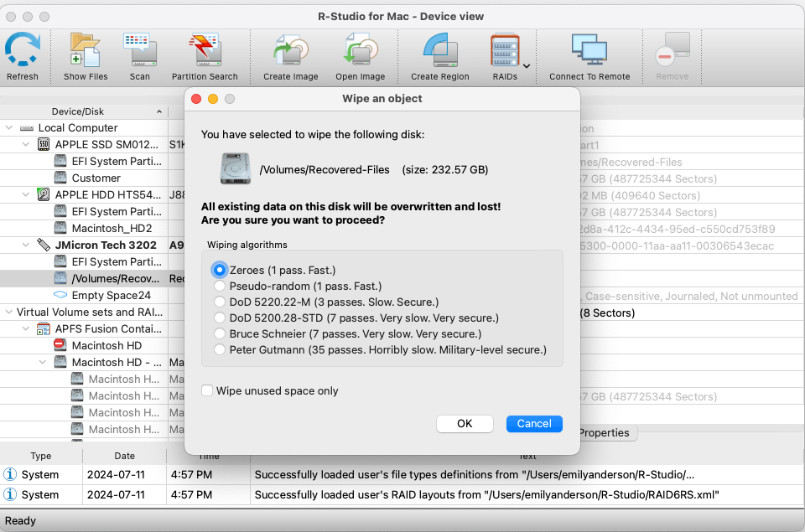Click the info icon of the RAID layouts log entry
The height and width of the screenshot is (532, 805).
tap(10, 494)
